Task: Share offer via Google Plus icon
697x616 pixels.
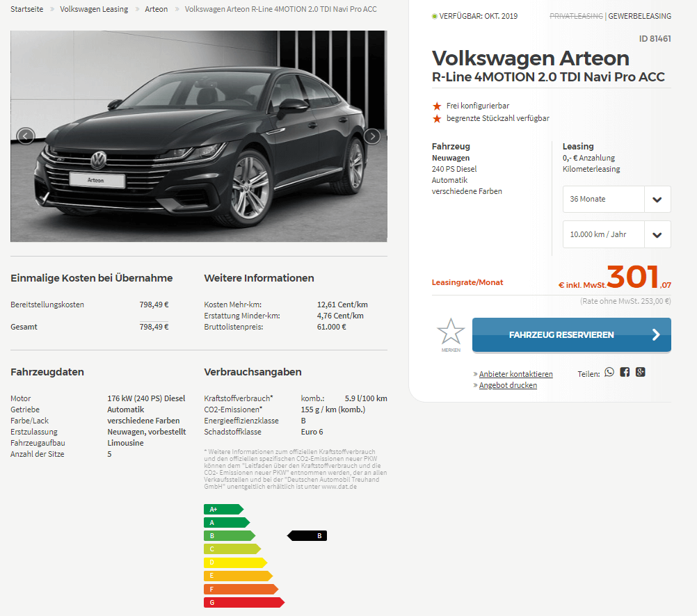Action: tap(641, 372)
